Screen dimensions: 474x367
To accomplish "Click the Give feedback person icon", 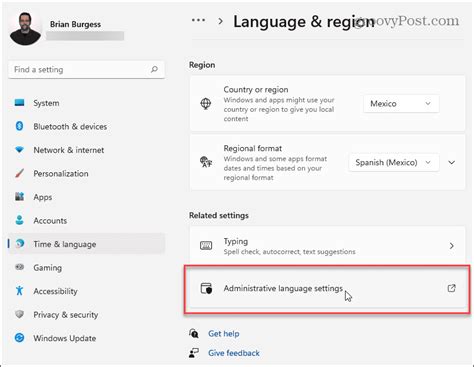I will [194, 353].
